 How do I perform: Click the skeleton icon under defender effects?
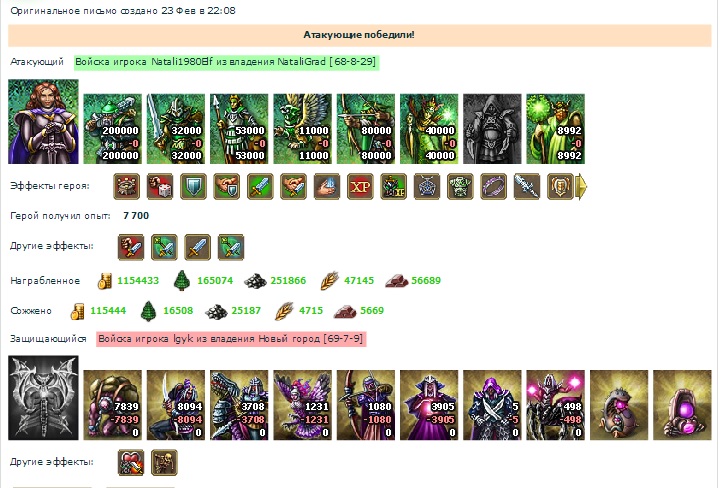(x=164, y=463)
